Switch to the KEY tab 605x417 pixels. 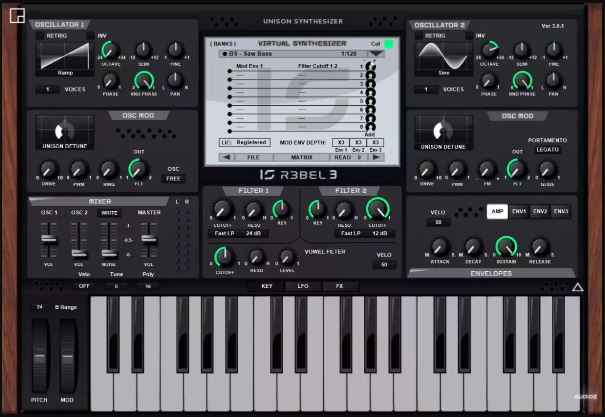[x=267, y=286]
